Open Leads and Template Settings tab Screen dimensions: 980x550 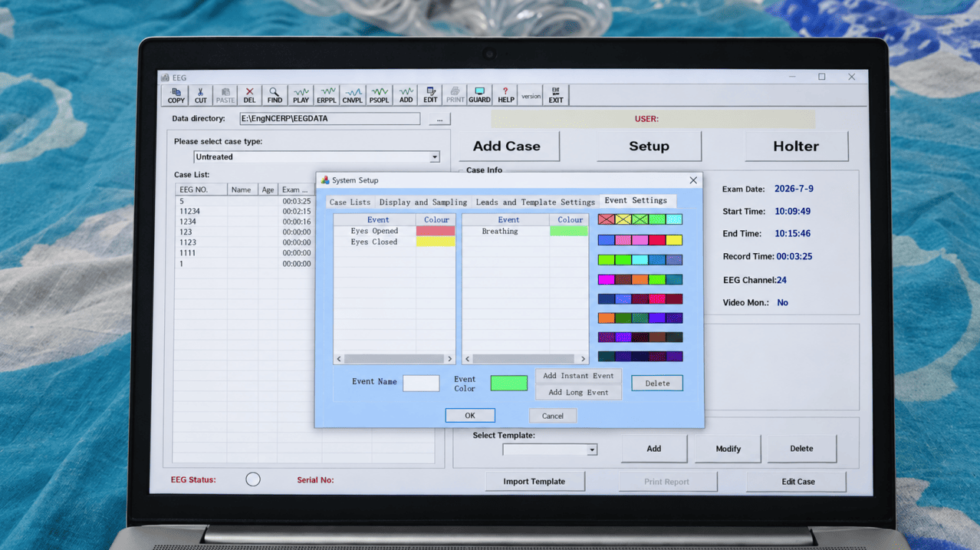[535, 202]
